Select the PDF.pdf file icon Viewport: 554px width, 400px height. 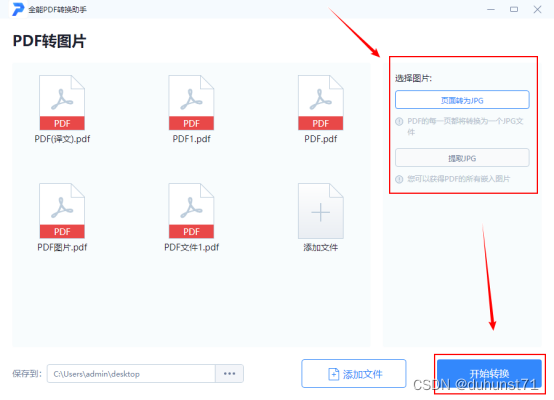[320, 102]
